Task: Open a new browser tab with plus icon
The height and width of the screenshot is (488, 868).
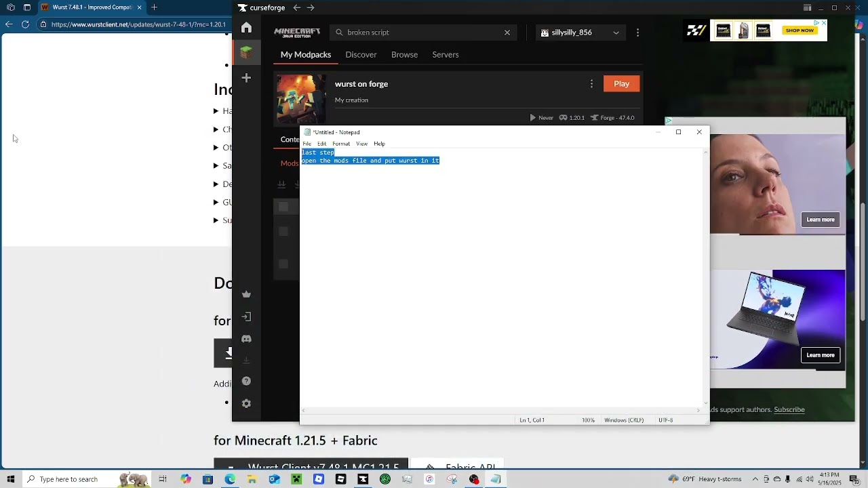Action: [x=154, y=7]
